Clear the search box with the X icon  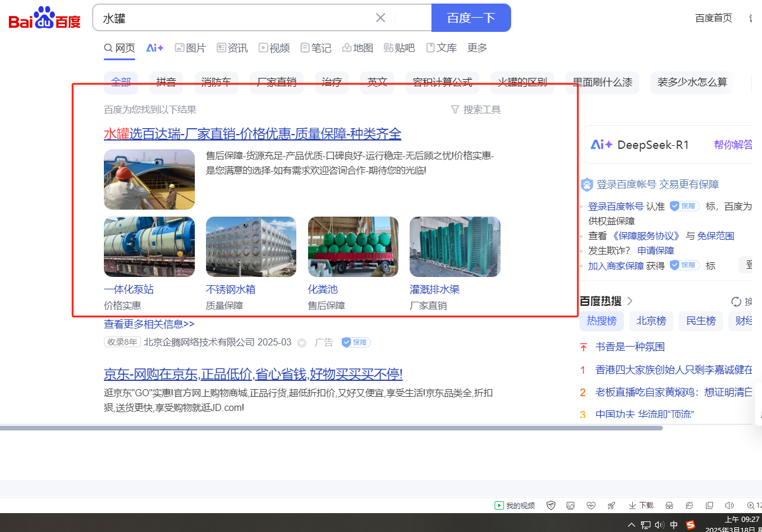pos(381,18)
